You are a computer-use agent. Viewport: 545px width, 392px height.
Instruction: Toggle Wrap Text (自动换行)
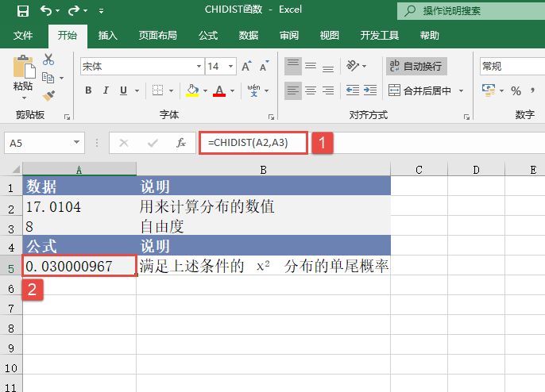[x=416, y=67]
